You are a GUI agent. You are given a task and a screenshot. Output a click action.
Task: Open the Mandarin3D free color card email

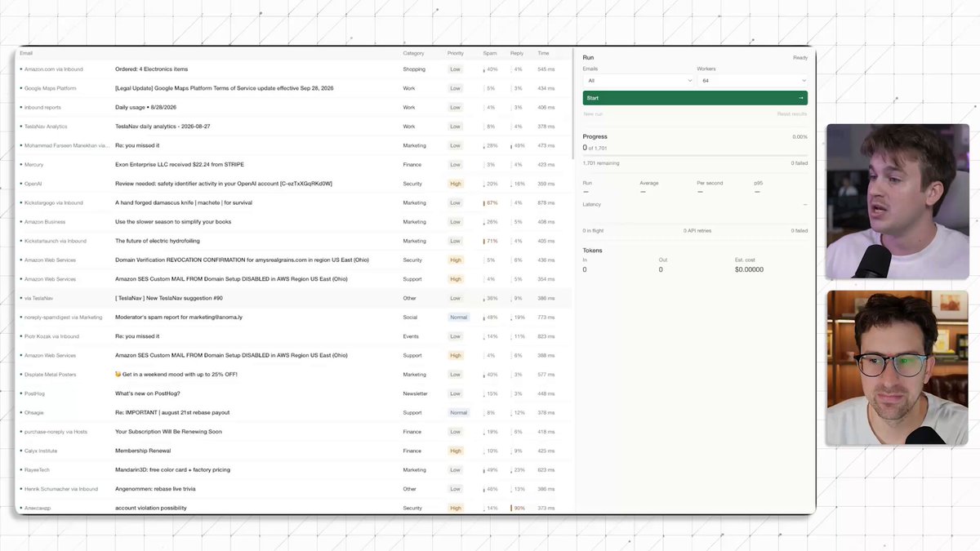pos(172,470)
